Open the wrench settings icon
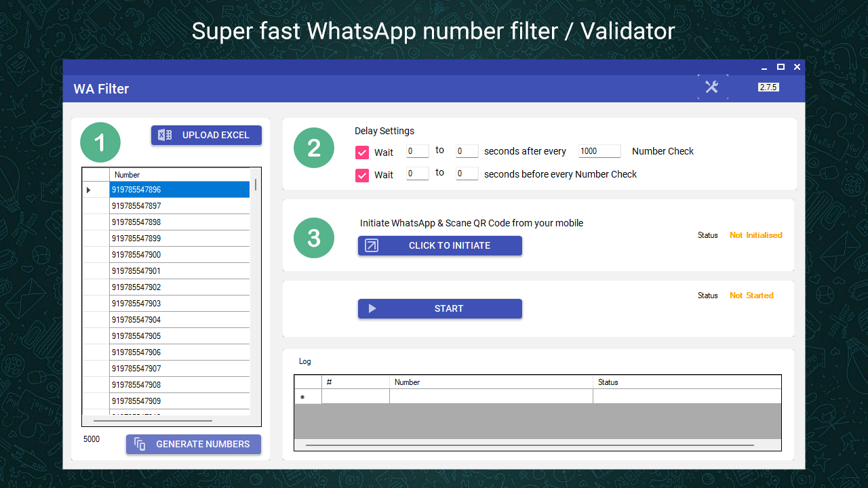This screenshot has width=868, height=488. point(711,87)
